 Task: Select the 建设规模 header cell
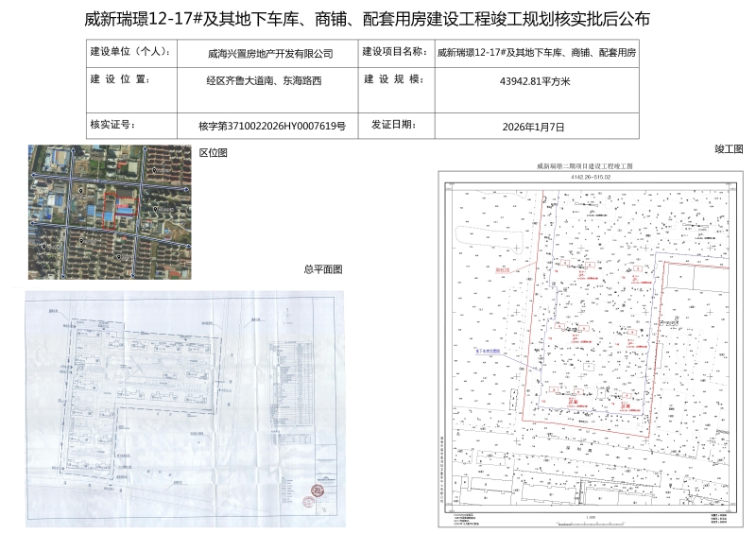[x=395, y=81]
